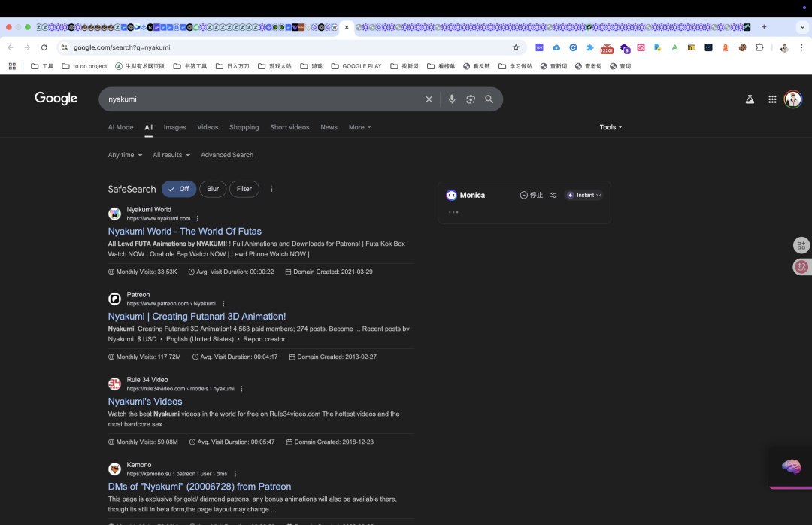This screenshot has height=525, width=812.
Task: Set SafeSearch to Filter
Action: [x=244, y=189]
